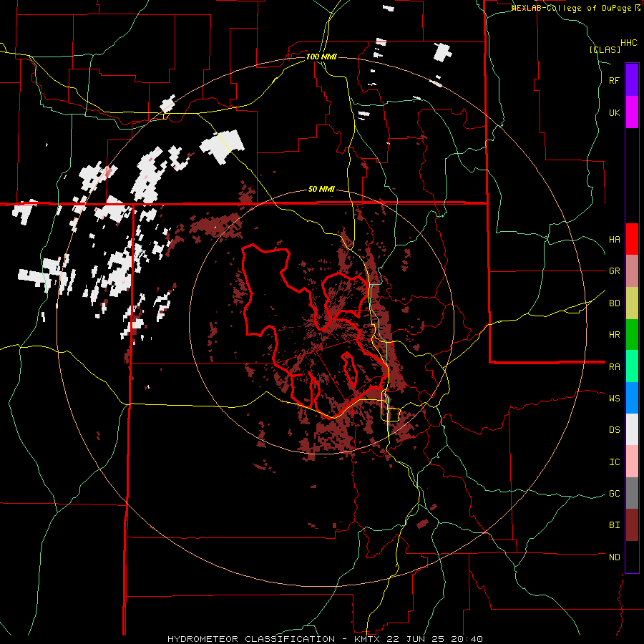Click the HA red legend swatch
Viewport: 644px width, 644px height.
pyautogui.click(x=632, y=239)
